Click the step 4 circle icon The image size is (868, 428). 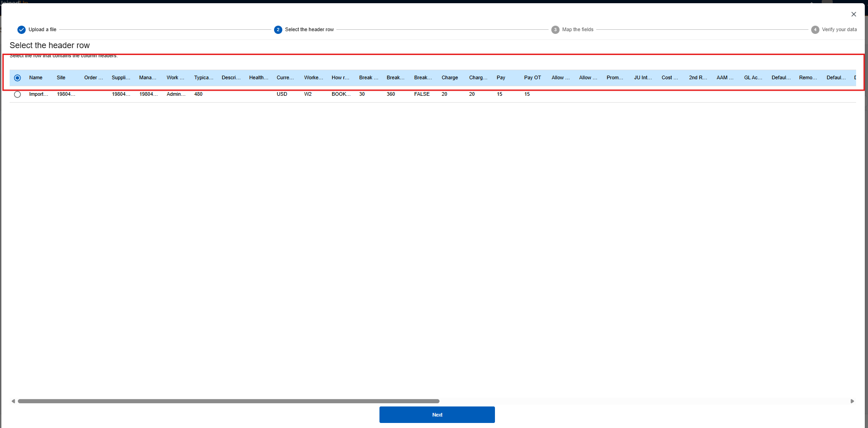click(815, 30)
